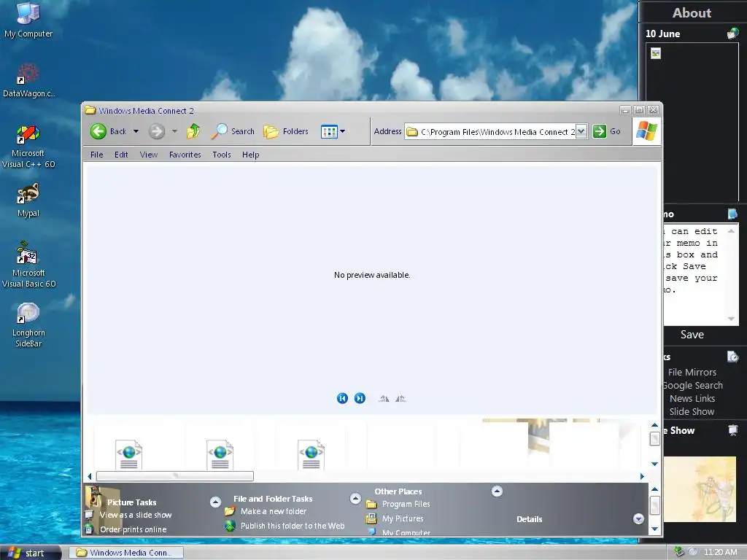Open the File menu

coord(97,155)
